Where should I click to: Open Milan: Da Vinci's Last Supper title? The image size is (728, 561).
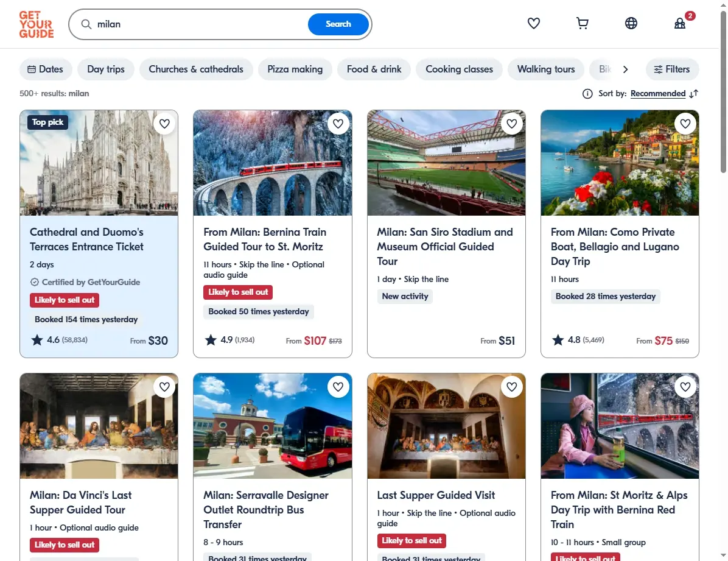tap(81, 503)
